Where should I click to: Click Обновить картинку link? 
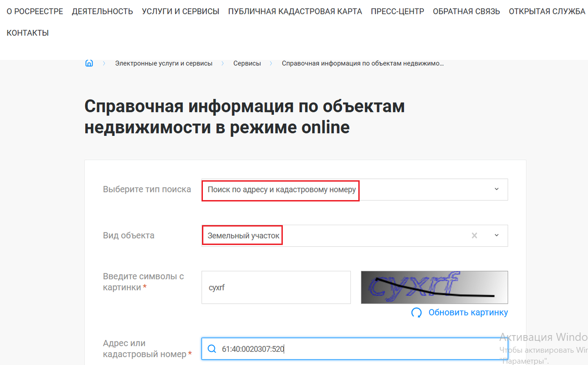(x=468, y=313)
